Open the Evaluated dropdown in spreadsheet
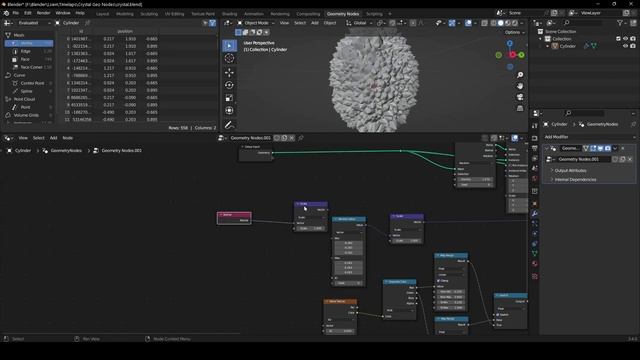 point(33,23)
